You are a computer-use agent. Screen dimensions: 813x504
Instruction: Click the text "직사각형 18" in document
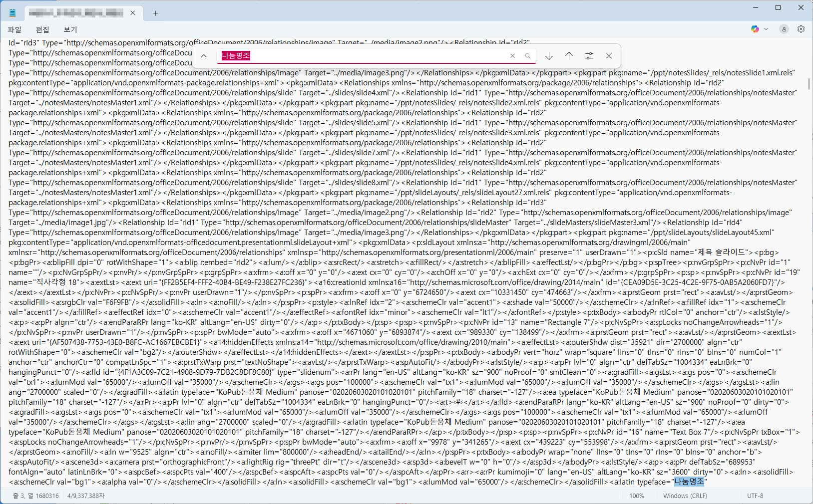coord(58,282)
